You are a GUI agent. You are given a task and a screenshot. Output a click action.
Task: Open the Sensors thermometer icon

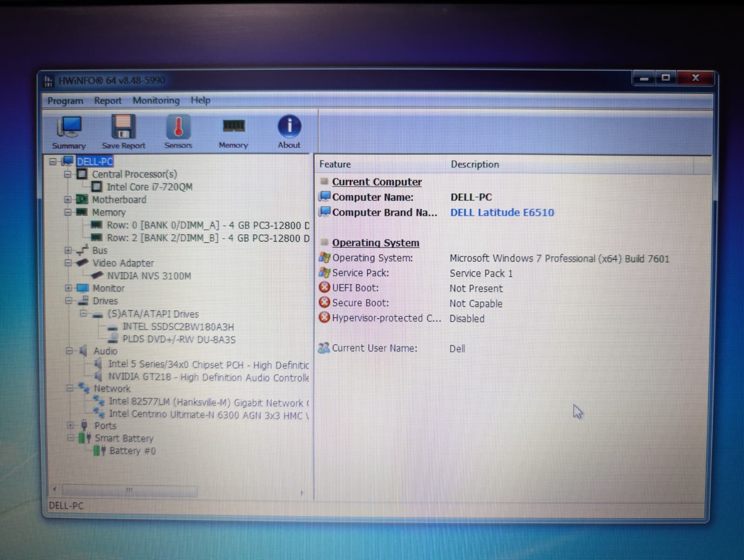(178, 127)
